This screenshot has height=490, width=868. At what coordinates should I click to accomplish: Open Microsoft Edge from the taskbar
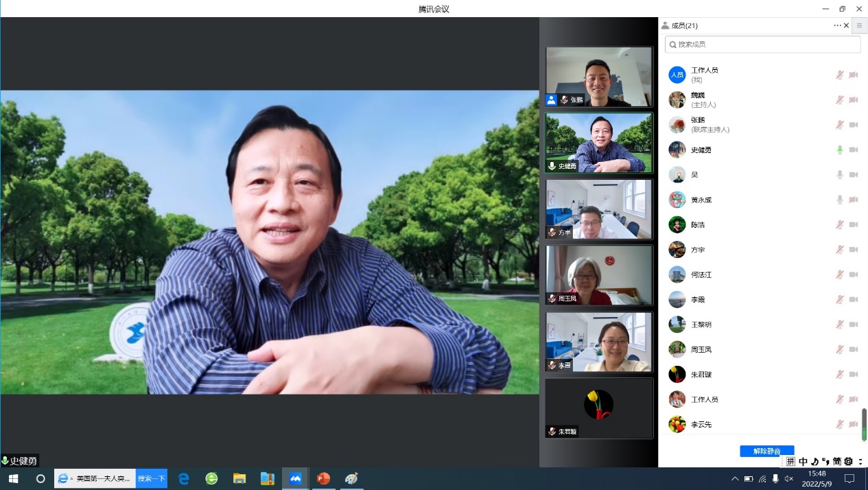coord(184,478)
